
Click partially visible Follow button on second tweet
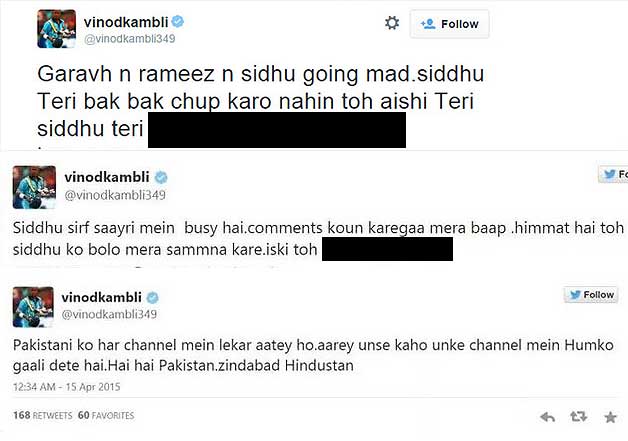point(613,174)
